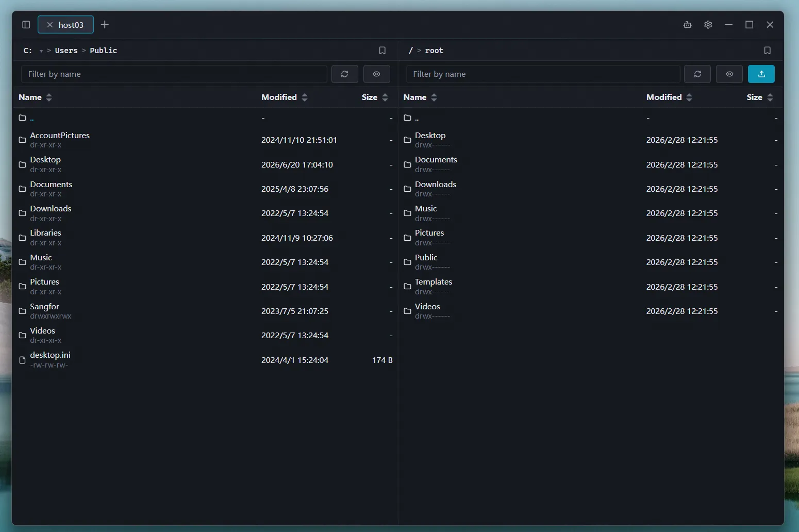Refresh the local file list

(x=345, y=74)
